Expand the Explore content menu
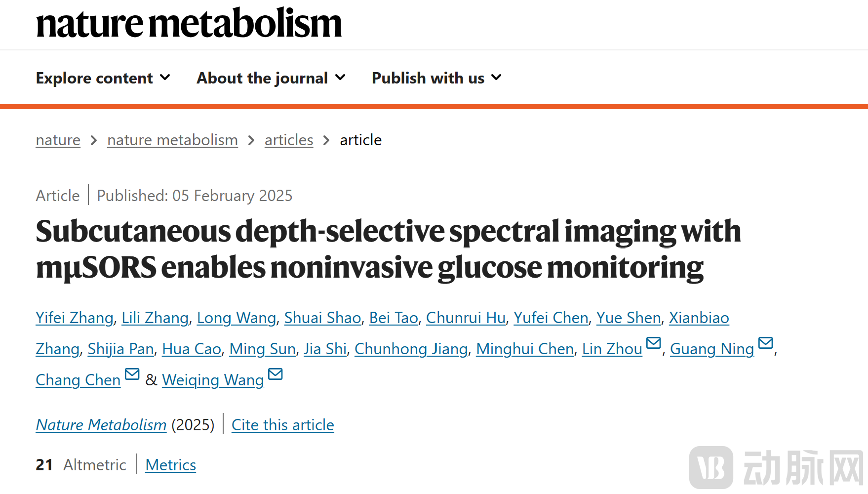 pos(103,78)
